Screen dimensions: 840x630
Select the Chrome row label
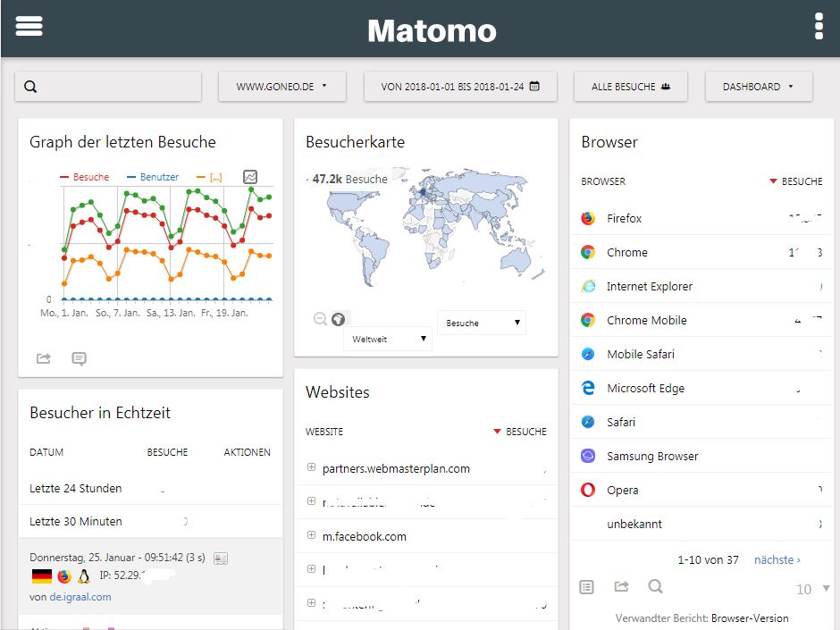[x=626, y=252]
